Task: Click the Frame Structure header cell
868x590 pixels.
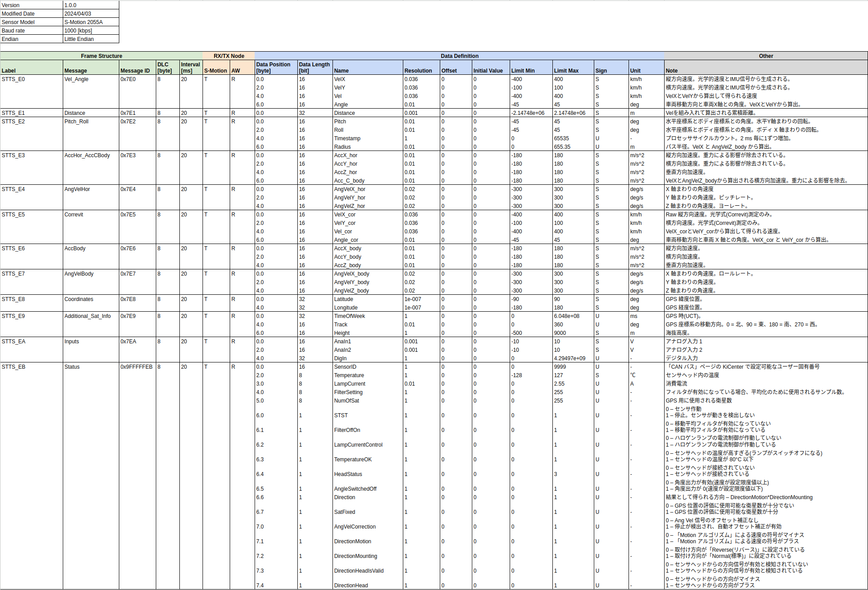Action: click(x=101, y=56)
